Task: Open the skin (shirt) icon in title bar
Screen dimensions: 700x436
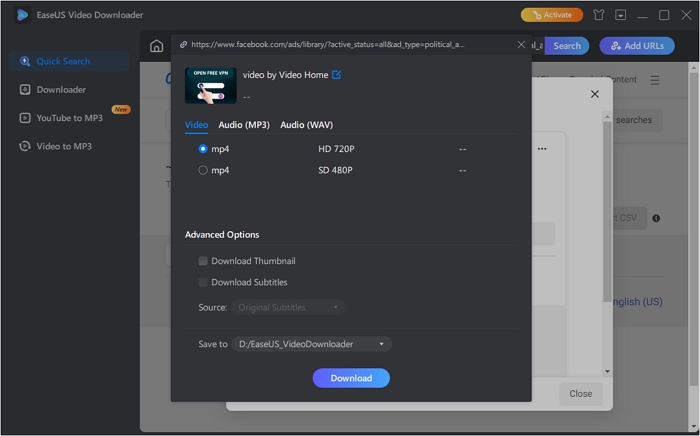Action: point(598,15)
